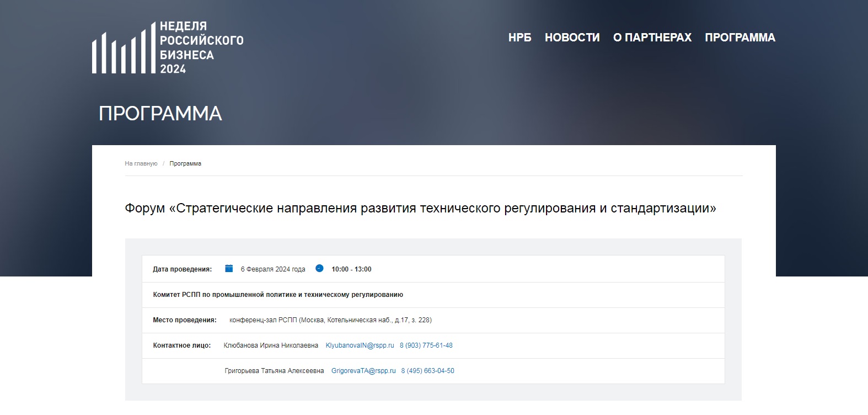
Task: Call the number 8 (495) 663-04-50
Action: click(428, 371)
